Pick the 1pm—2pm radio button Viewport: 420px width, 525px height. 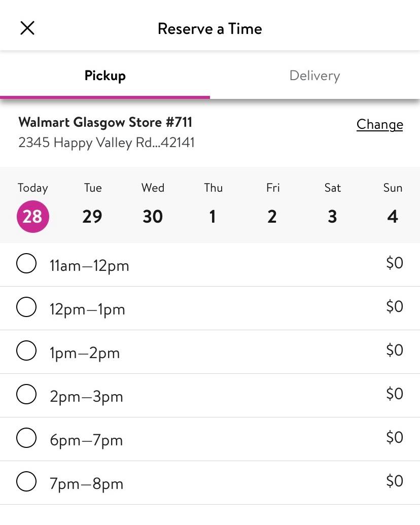pos(26,351)
